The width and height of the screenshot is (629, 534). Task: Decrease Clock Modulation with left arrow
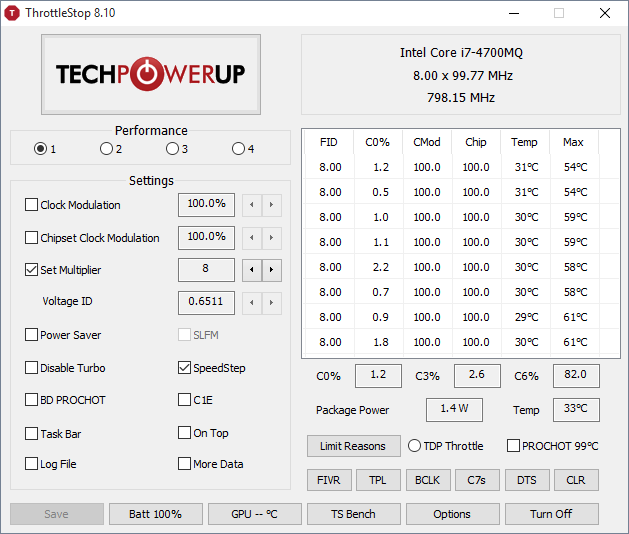[x=252, y=205]
